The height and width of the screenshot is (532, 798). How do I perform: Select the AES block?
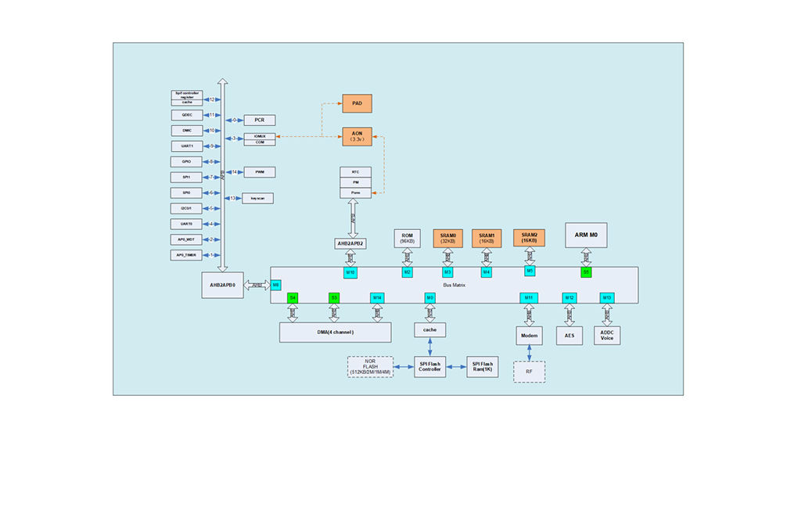570,336
